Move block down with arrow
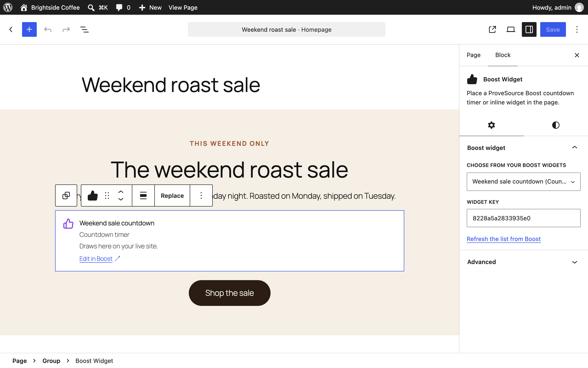 121,199
